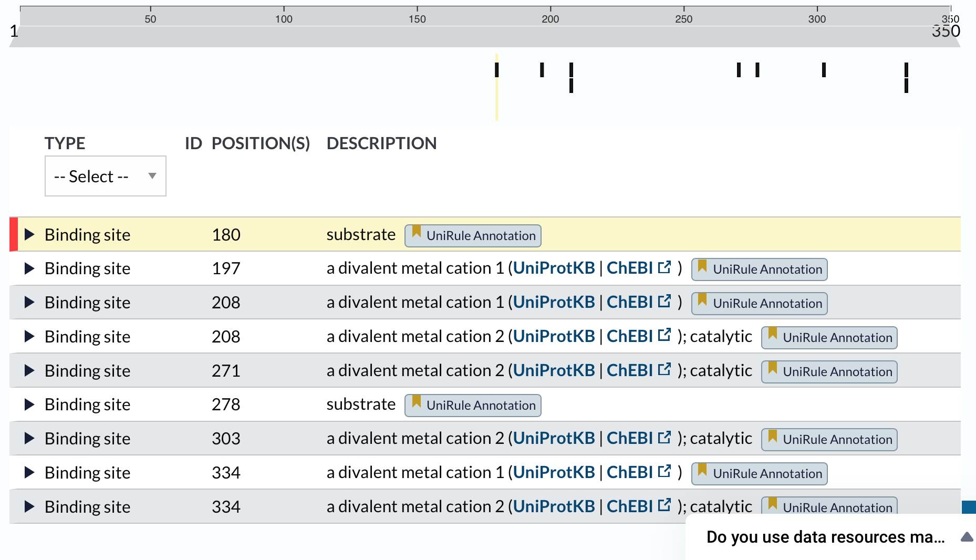
Task: Follow UniProtKB link in row 197
Action: coord(554,268)
